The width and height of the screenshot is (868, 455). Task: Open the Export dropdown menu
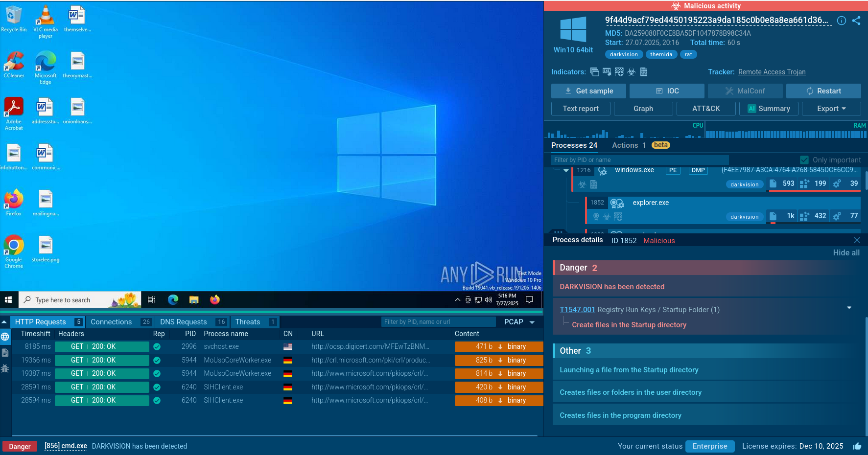pyautogui.click(x=831, y=109)
